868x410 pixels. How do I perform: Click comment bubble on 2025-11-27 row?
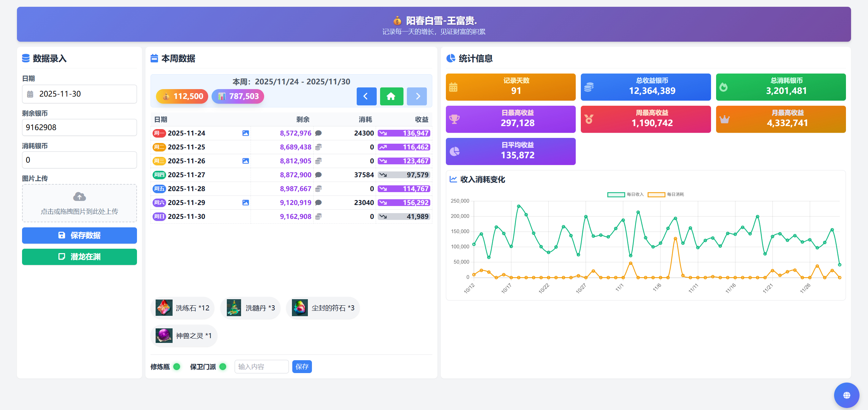coord(318,175)
